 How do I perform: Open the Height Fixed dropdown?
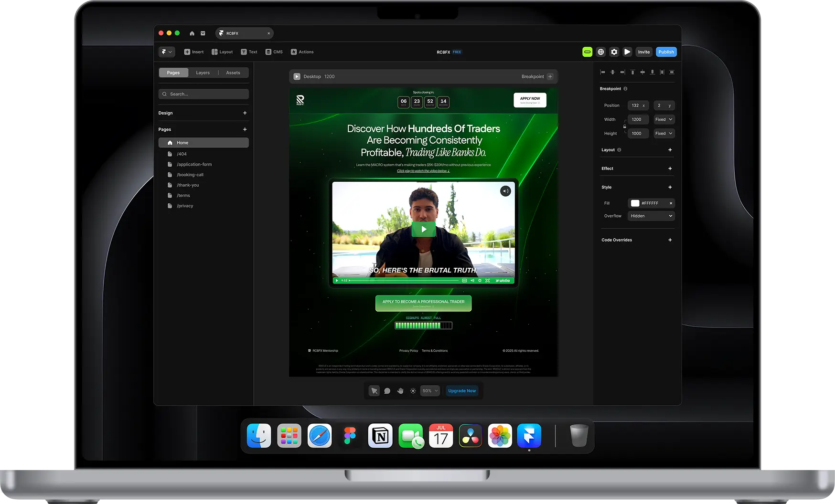(664, 134)
